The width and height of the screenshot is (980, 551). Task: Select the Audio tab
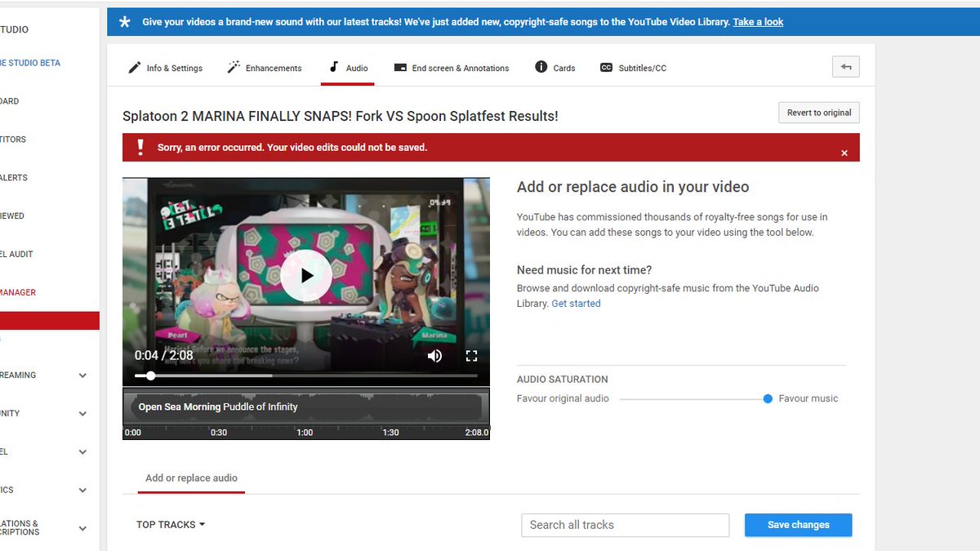(348, 68)
